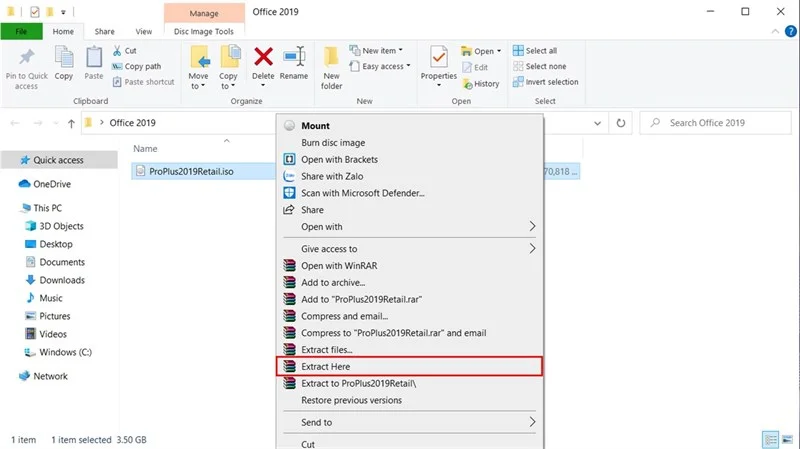800x449 pixels.
Task: Open 3D Objects folder in sidebar
Action: point(61,226)
